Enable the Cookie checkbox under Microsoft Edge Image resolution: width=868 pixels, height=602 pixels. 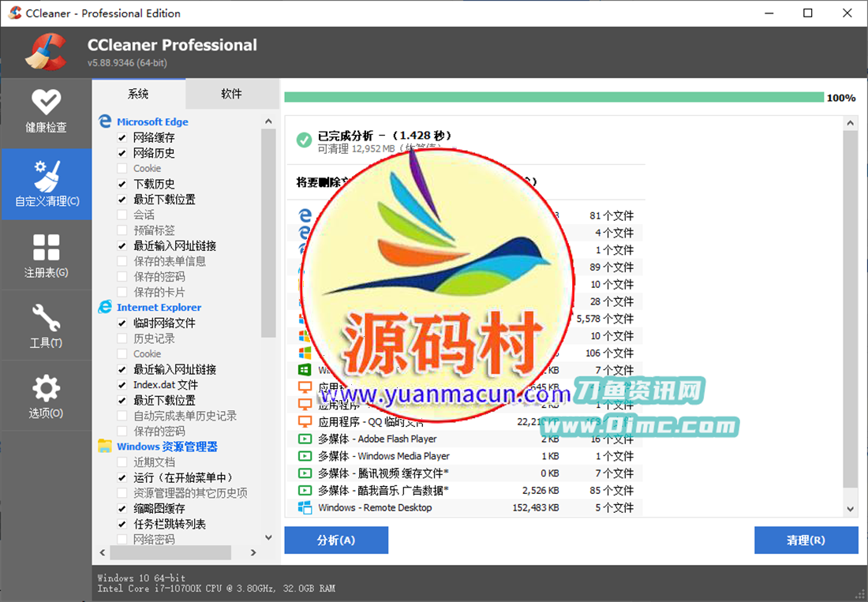pos(122,168)
